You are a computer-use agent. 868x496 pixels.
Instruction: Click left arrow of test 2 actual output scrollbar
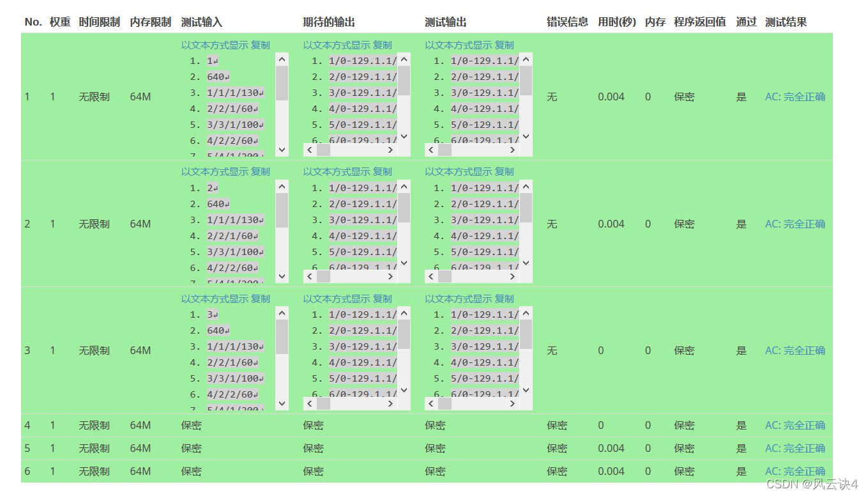(432, 276)
